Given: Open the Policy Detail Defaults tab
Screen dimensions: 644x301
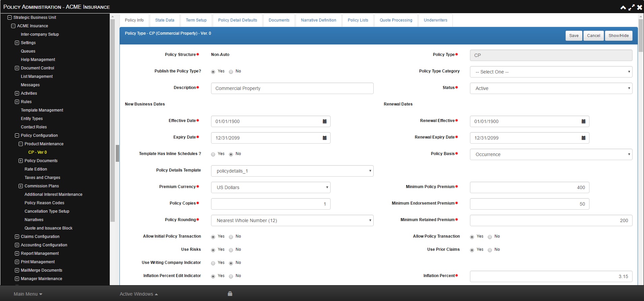Looking at the screenshot, I should coord(238,20).
